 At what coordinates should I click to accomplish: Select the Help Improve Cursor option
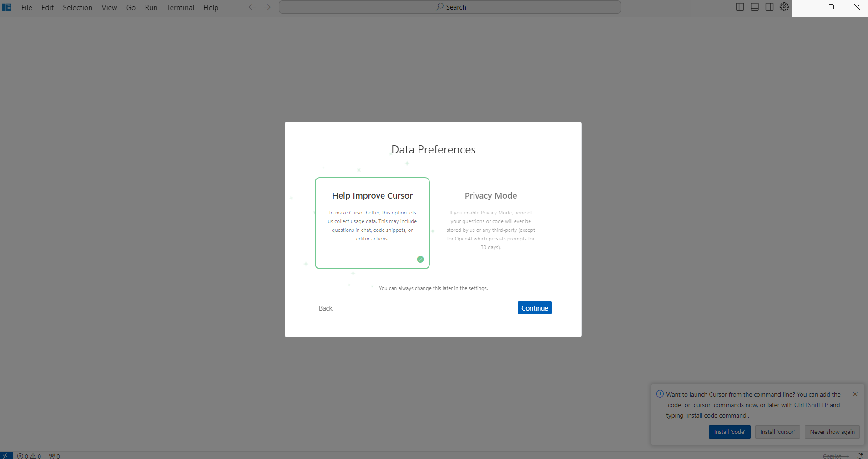pyautogui.click(x=372, y=223)
